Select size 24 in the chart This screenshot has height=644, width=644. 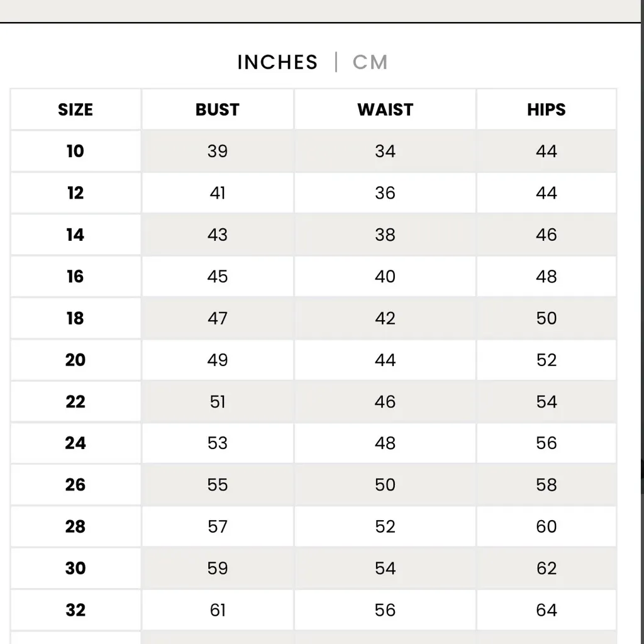point(75,443)
